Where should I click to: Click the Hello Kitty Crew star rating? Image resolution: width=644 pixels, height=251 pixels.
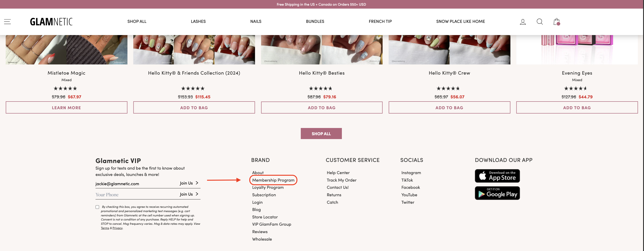[x=448, y=88]
